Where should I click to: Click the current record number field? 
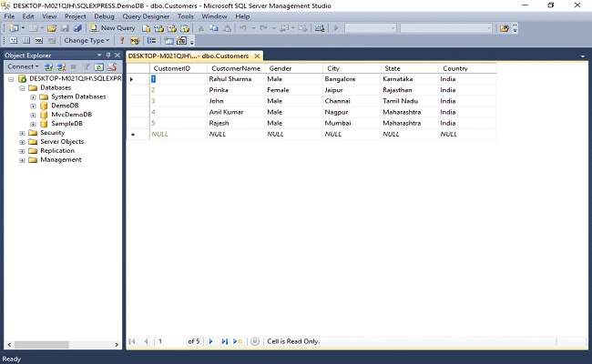point(170,341)
